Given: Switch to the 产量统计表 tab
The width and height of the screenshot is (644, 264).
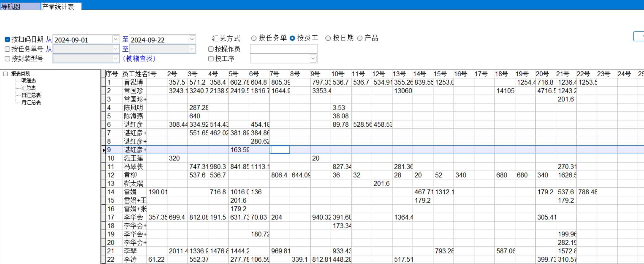Looking at the screenshot, I should pos(58,6).
